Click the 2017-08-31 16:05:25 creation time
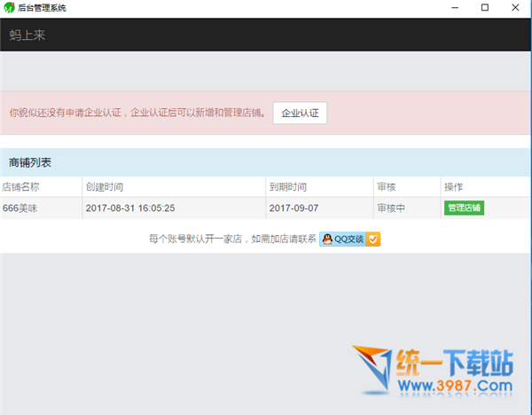 pos(130,208)
